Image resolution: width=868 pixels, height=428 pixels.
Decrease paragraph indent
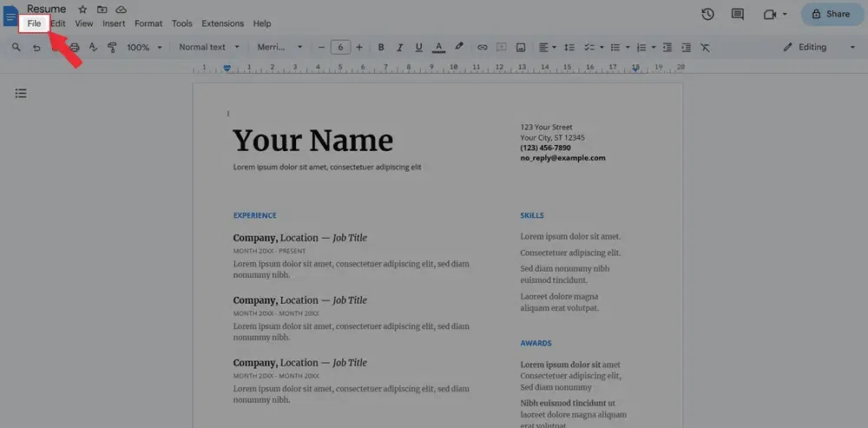pyautogui.click(x=667, y=48)
